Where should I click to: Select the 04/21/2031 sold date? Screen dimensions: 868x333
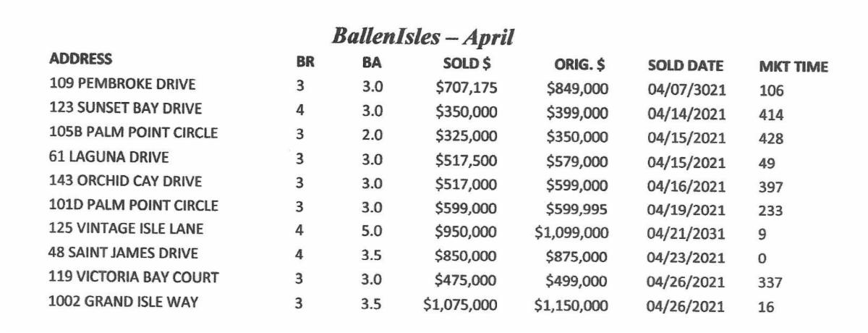coord(686,234)
